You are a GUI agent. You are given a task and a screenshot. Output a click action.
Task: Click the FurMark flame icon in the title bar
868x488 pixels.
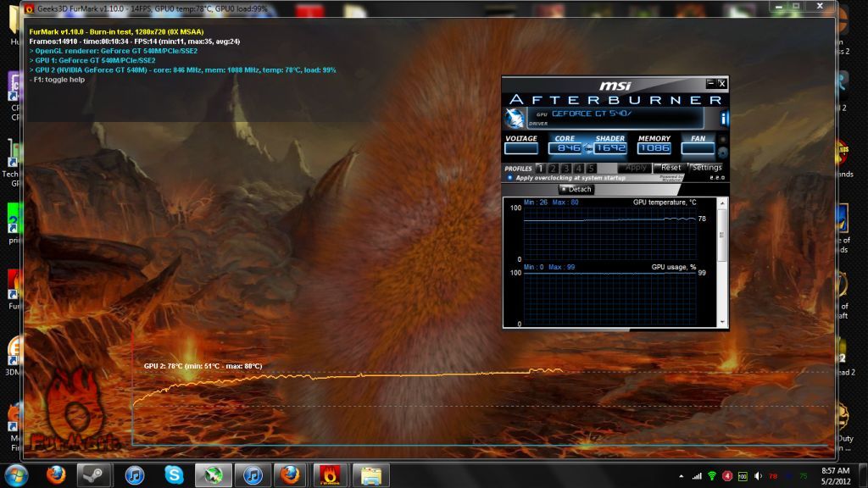[x=30, y=8]
